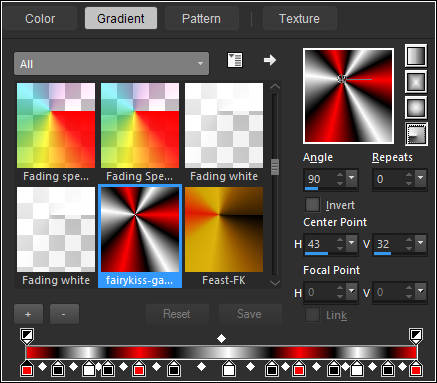Viewport: 437px width, 383px height.
Task: Choose the radial gradient style icon
Action: click(416, 134)
